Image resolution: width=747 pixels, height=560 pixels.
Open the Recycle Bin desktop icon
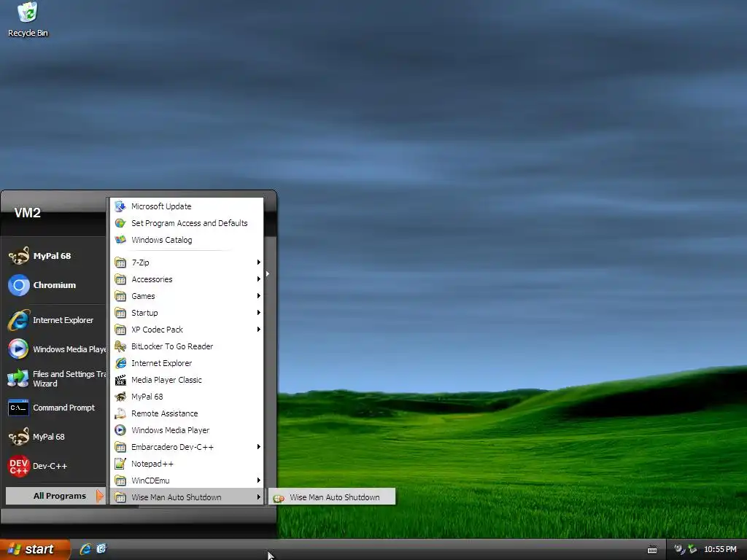pos(28,19)
